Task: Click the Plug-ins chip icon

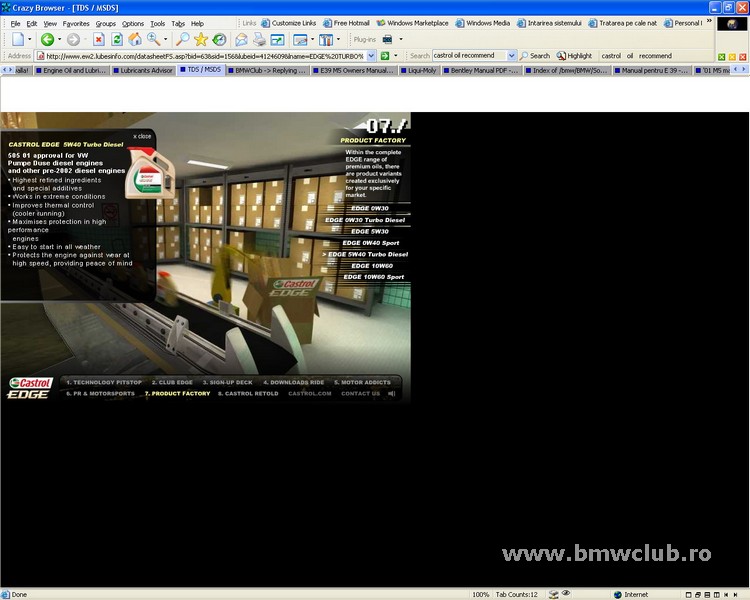Action: tap(387, 39)
